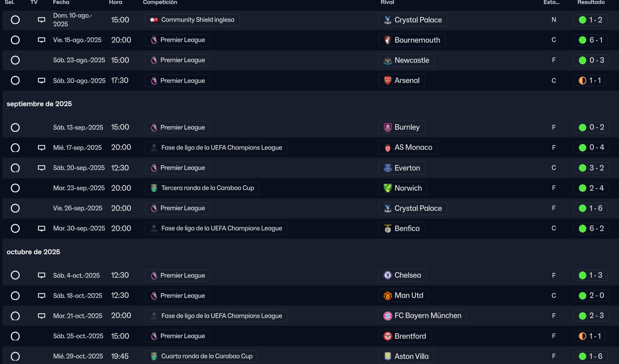Select the Newcastle match radio button
Viewport: 619px width, 364px height.
(x=15, y=61)
